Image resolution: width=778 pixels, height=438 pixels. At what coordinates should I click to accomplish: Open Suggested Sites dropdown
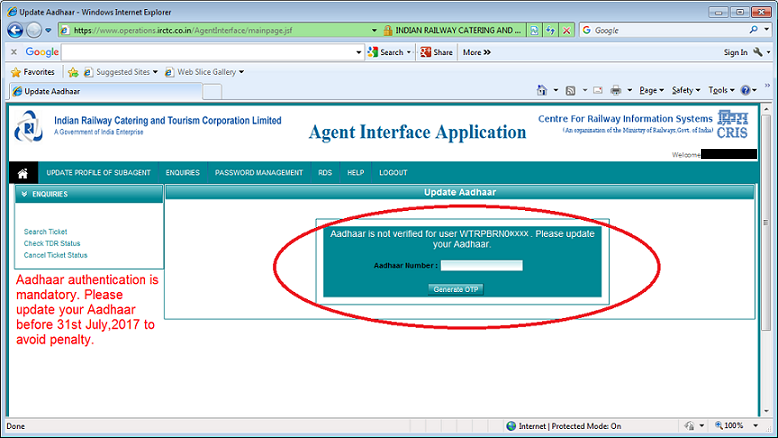point(121,72)
